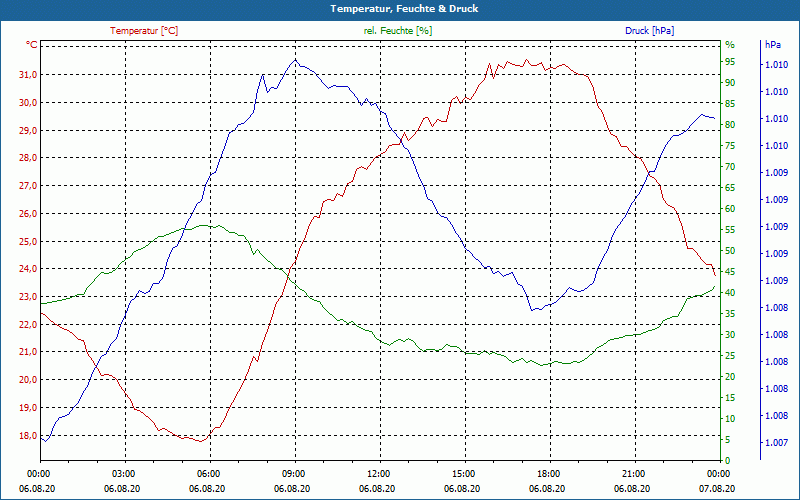
Task: Click the 45 humidity axis tick
Action: pos(730,272)
